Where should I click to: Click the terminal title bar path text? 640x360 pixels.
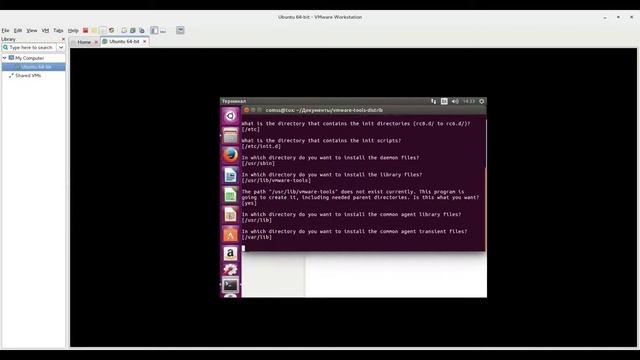click(324, 110)
